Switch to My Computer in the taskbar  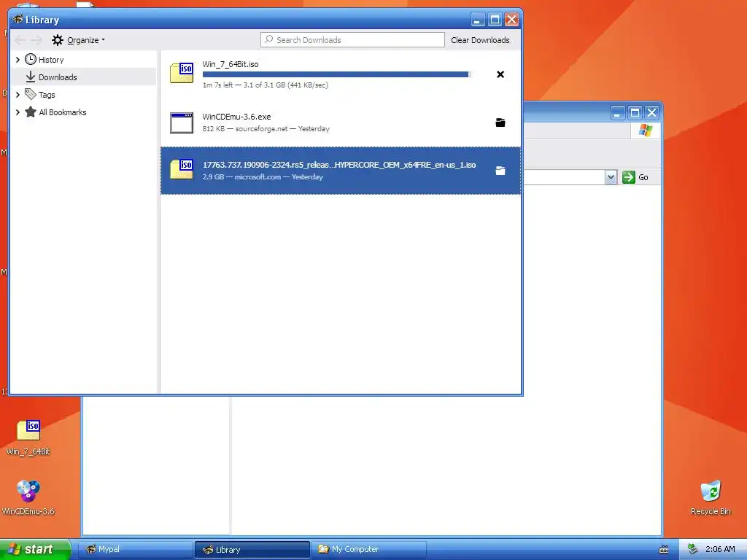point(368,550)
